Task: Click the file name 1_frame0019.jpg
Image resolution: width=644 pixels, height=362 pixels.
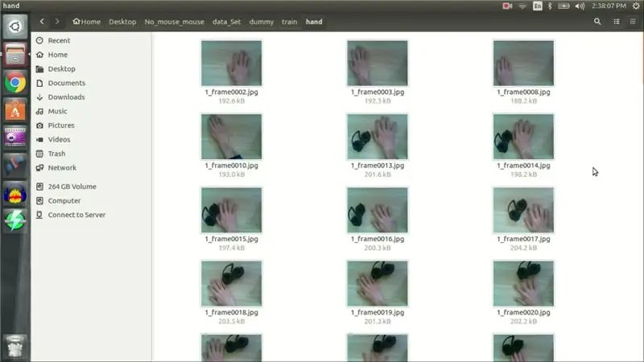Action: (378, 312)
